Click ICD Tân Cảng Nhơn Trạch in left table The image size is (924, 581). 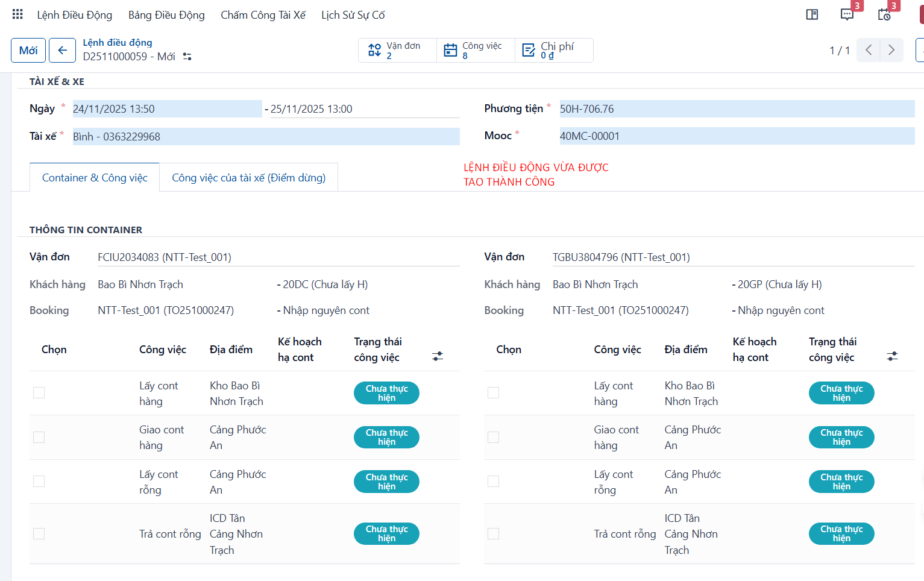(236, 534)
